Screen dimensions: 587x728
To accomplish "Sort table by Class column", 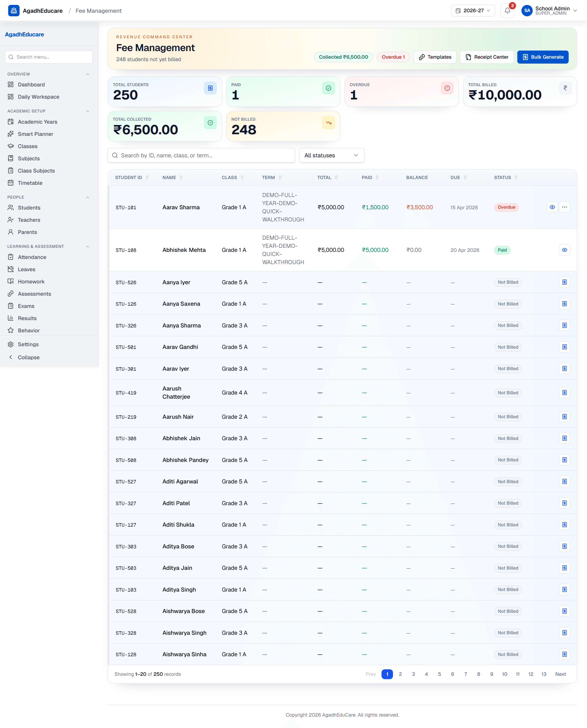I will pos(233,177).
